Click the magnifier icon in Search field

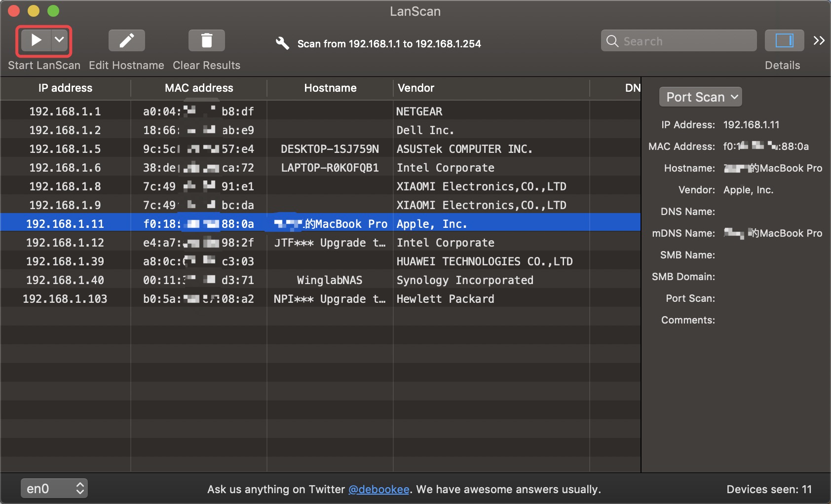point(612,41)
